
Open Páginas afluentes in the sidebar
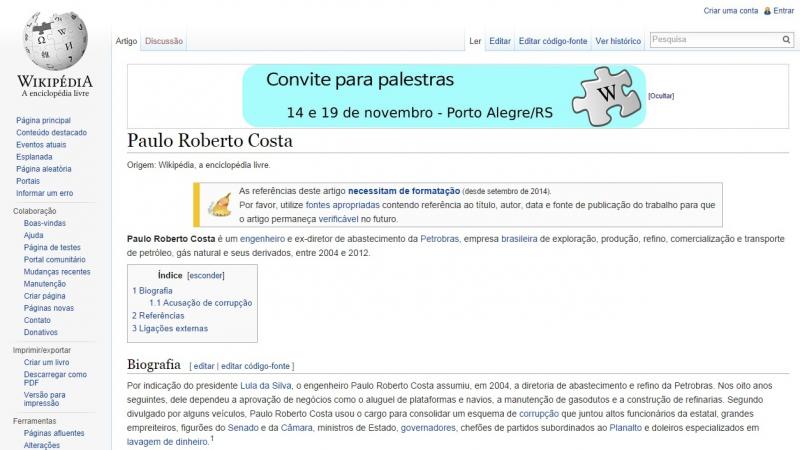(54, 434)
